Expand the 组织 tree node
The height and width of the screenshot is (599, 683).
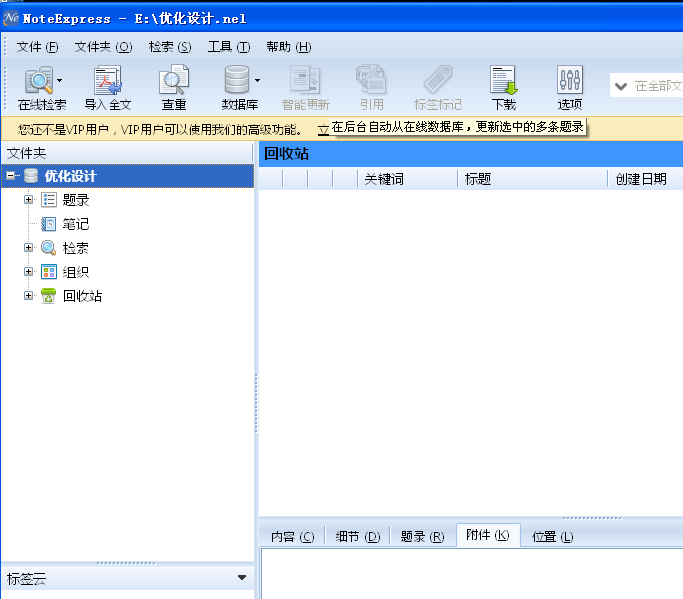coord(28,271)
